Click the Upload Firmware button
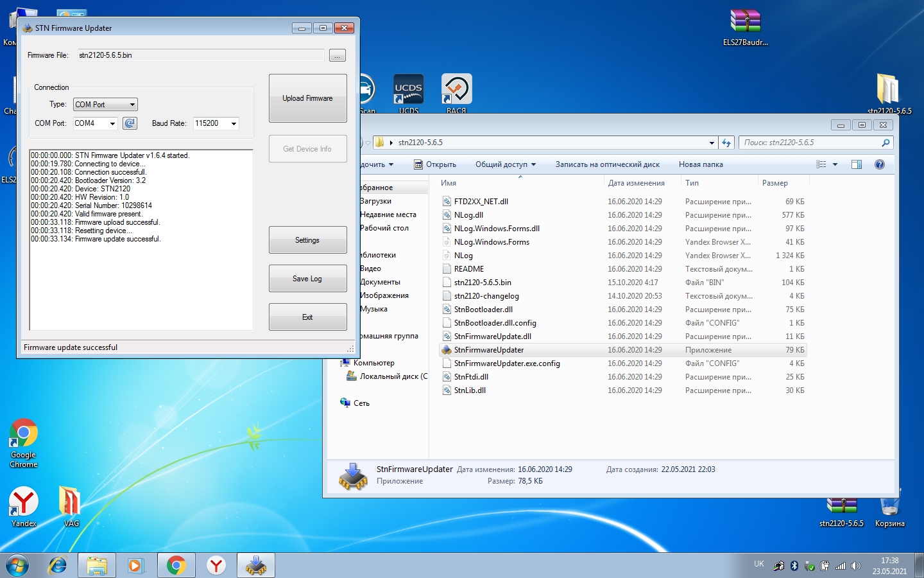Screen dimensions: 924x578 coord(307,98)
